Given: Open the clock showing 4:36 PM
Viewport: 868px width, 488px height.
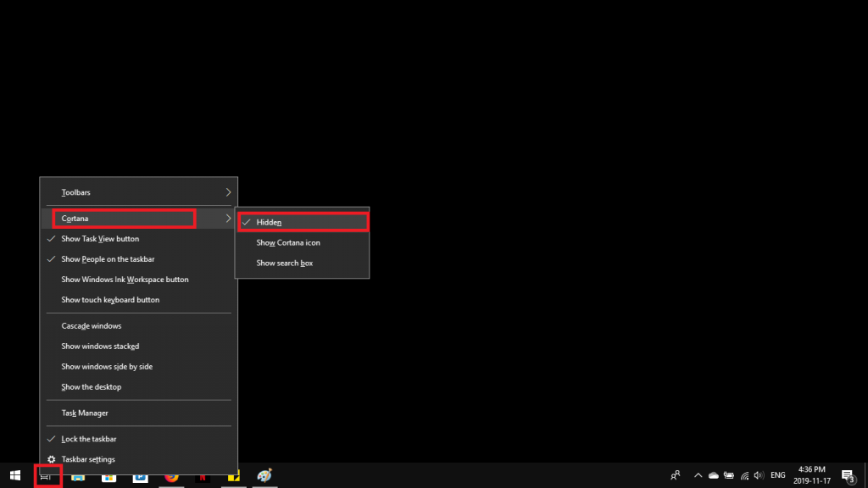Looking at the screenshot, I should [x=811, y=475].
